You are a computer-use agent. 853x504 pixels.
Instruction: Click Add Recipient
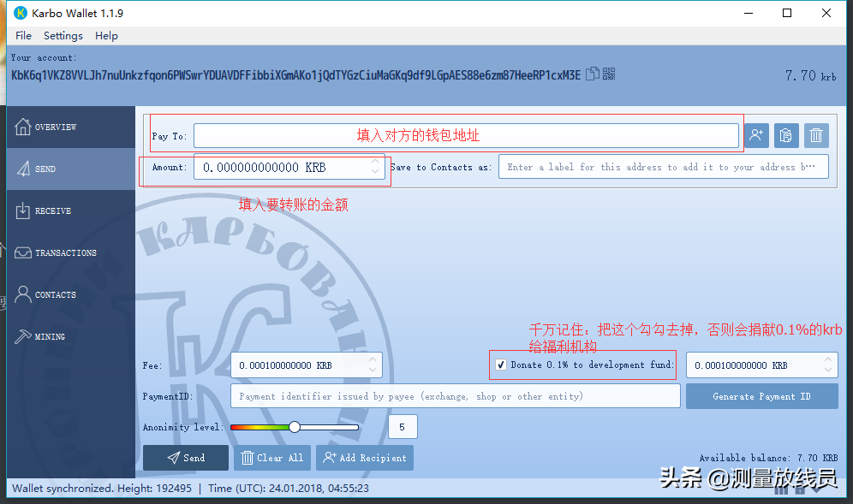tap(365, 458)
